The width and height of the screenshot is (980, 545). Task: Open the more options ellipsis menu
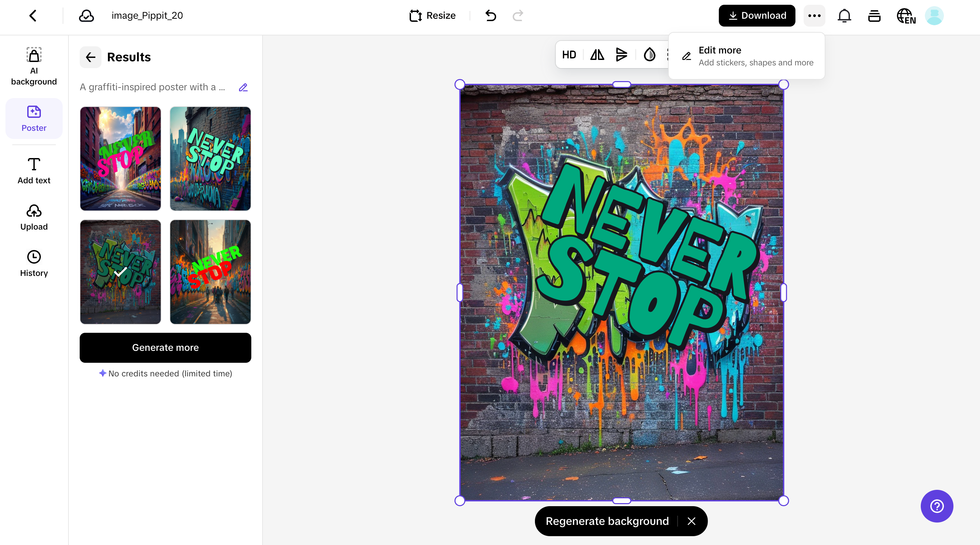[x=814, y=16]
